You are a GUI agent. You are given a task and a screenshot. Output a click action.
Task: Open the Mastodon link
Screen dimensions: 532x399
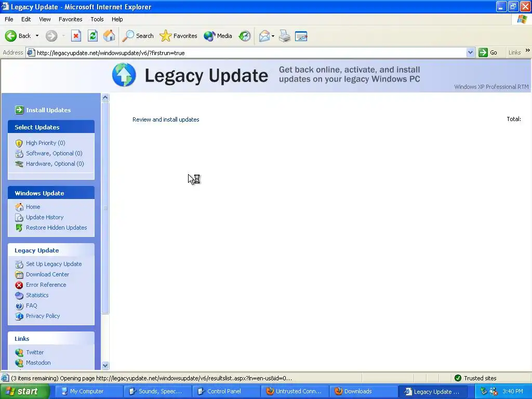pyautogui.click(x=33, y=363)
